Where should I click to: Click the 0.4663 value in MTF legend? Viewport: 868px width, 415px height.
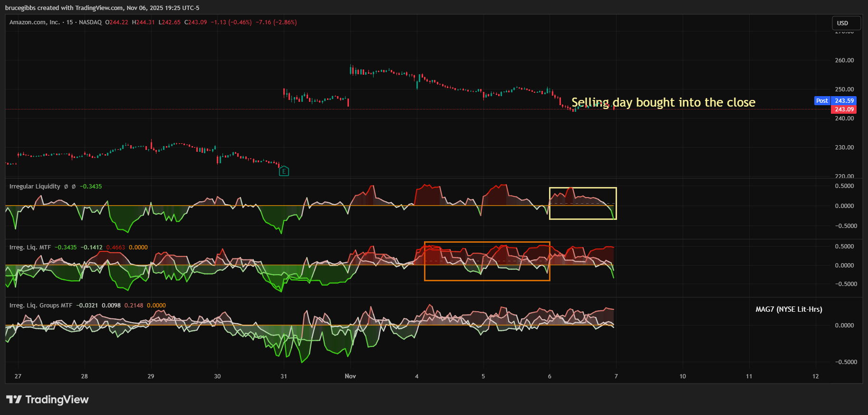point(116,247)
